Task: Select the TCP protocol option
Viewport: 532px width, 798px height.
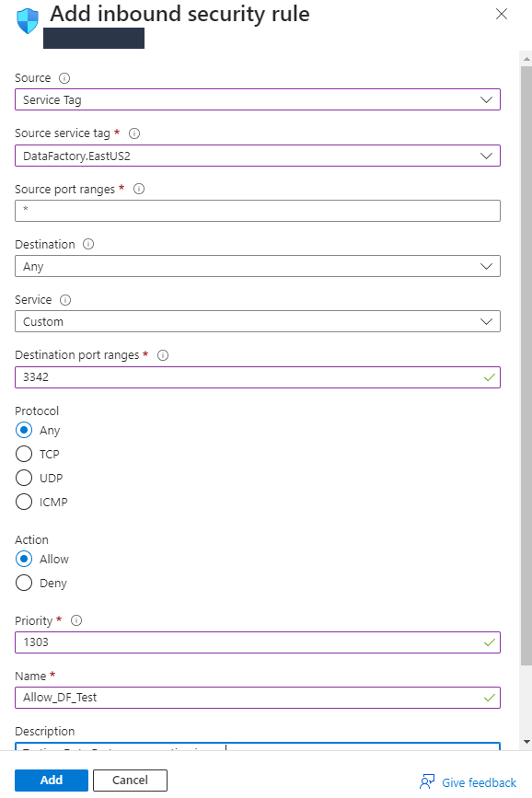Action: point(24,454)
